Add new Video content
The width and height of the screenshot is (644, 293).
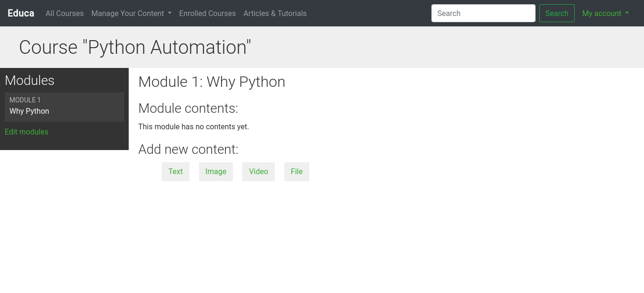(258, 172)
